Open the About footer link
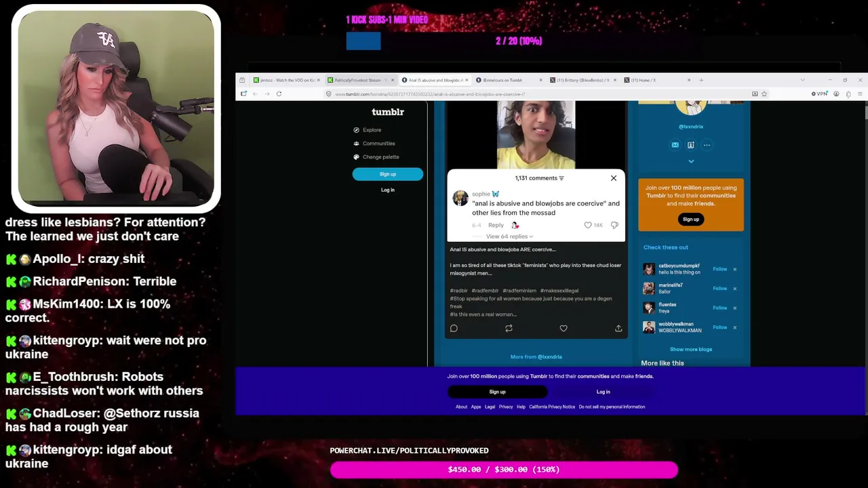The image size is (868, 488). pyautogui.click(x=461, y=407)
